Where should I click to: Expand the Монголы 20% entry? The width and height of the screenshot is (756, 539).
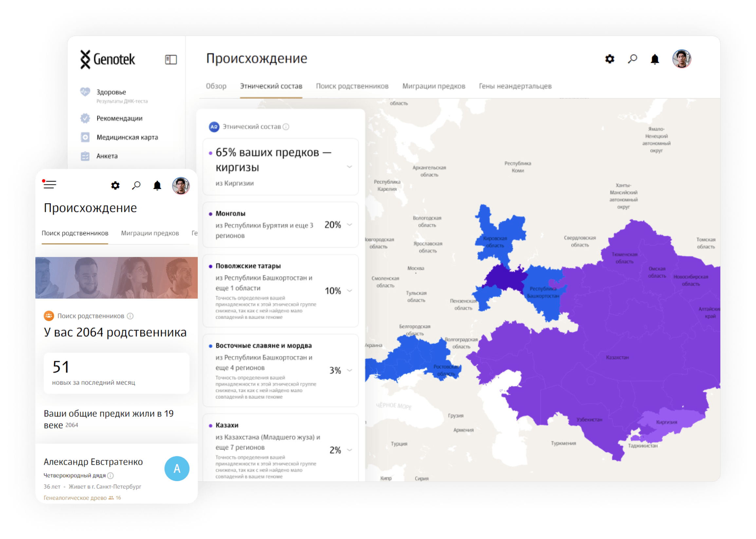349,225
